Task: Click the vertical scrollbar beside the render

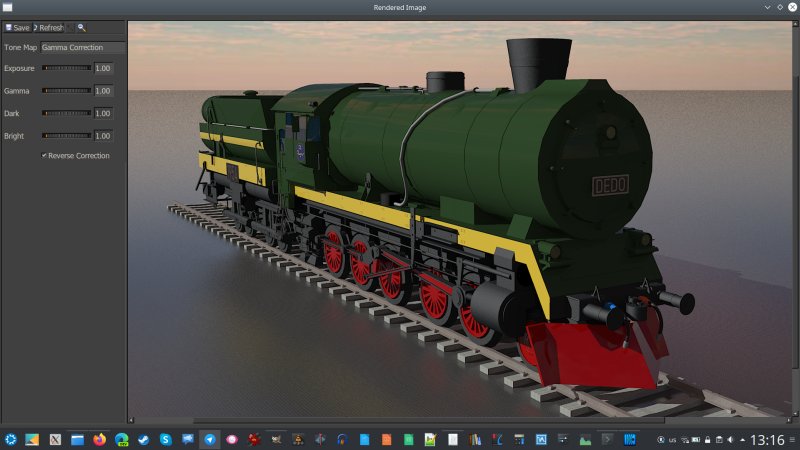Action: coord(796,218)
